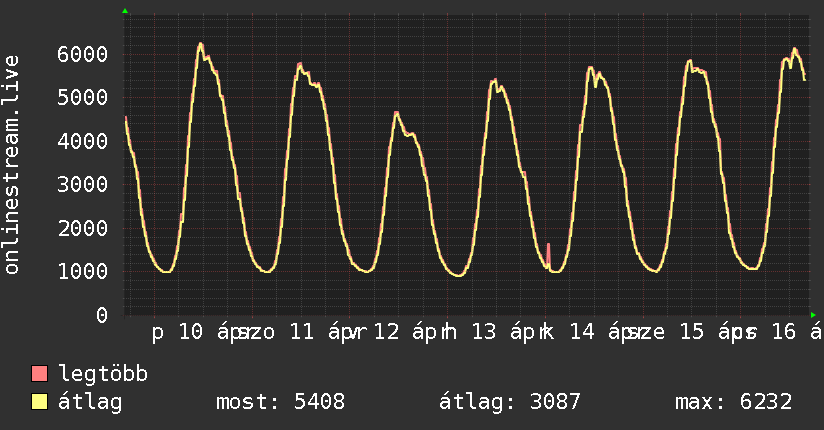Screen dimensions: 824x430
Task: Click the yellow átlag legend swatch
Action: 40,403
